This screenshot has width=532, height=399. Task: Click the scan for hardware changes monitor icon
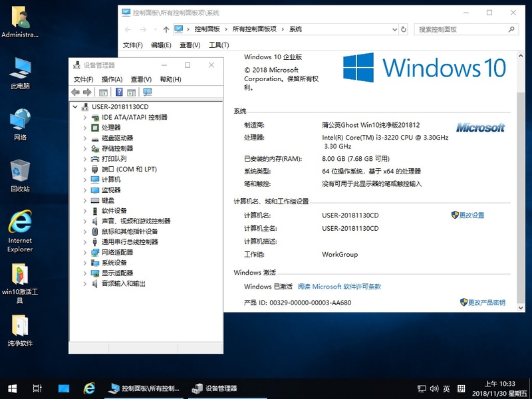click(x=147, y=92)
